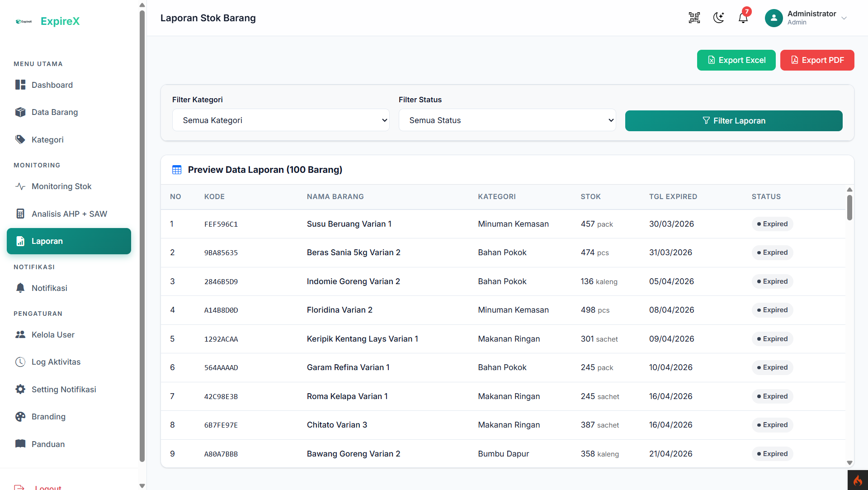Open the Dashboard menu item
This screenshot has height=490, width=868.
click(69, 85)
